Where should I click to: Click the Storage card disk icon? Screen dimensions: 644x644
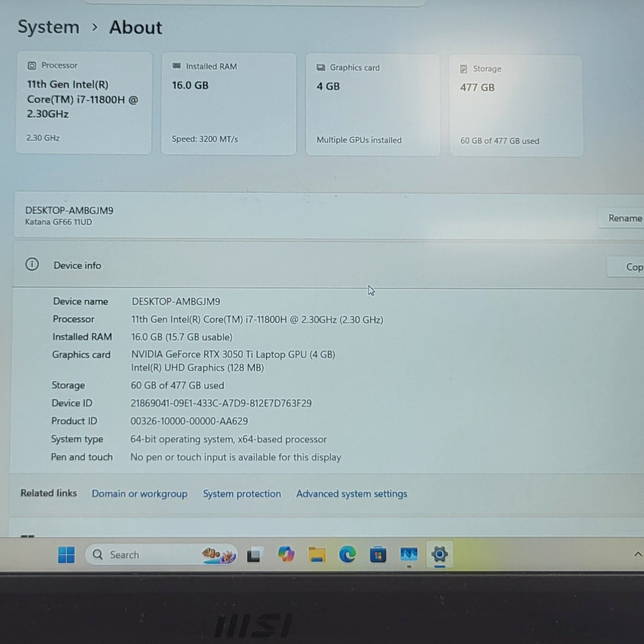click(x=463, y=69)
